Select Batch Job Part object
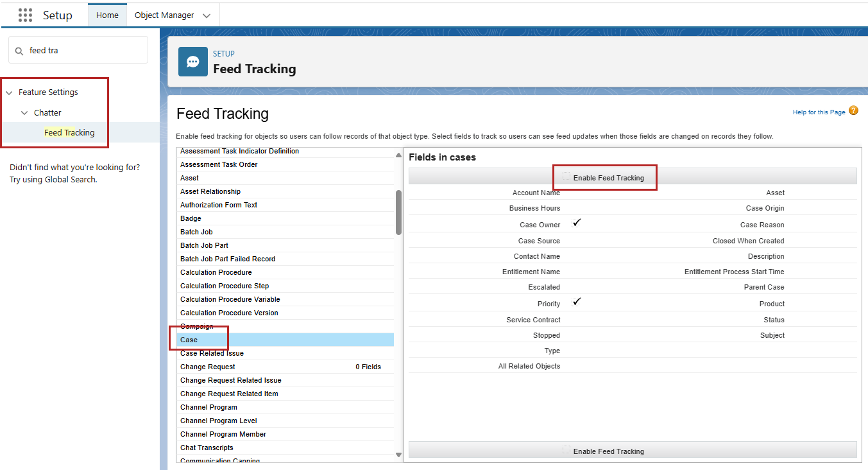 pos(285,245)
